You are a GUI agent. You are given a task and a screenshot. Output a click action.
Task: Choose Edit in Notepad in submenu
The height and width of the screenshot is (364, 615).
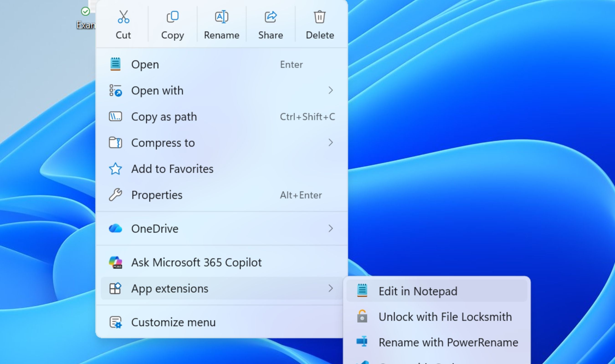coord(437,291)
